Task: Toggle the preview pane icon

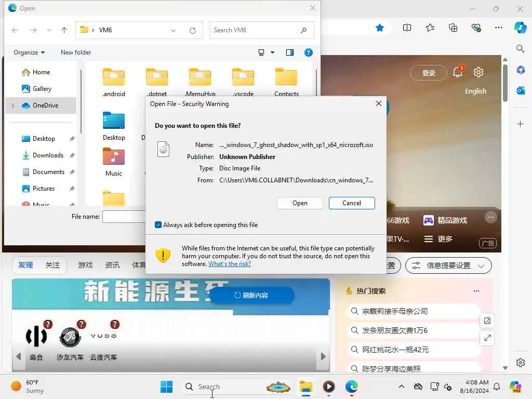Action: click(290, 52)
